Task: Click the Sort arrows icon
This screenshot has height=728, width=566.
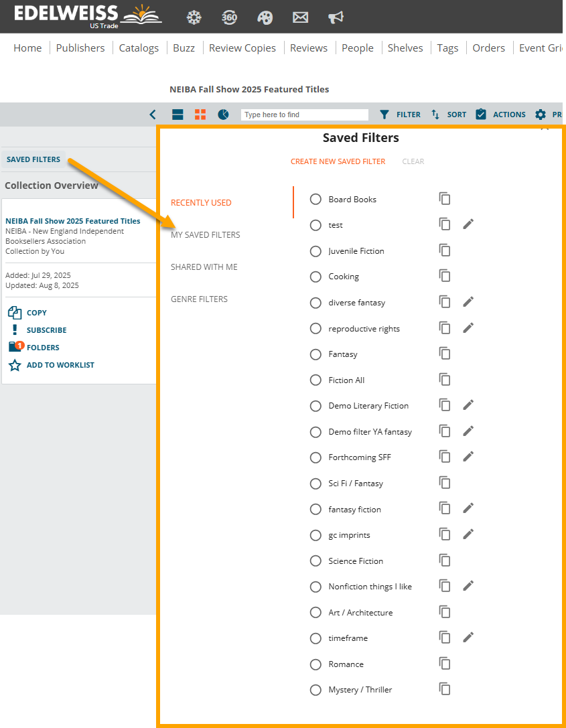Action: [x=435, y=115]
